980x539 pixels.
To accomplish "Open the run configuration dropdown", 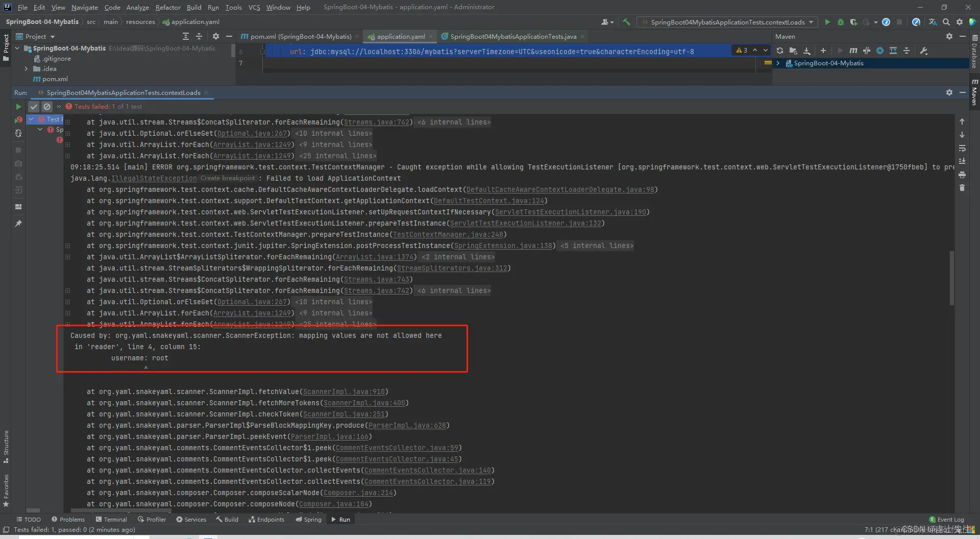I will pos(728,22).
